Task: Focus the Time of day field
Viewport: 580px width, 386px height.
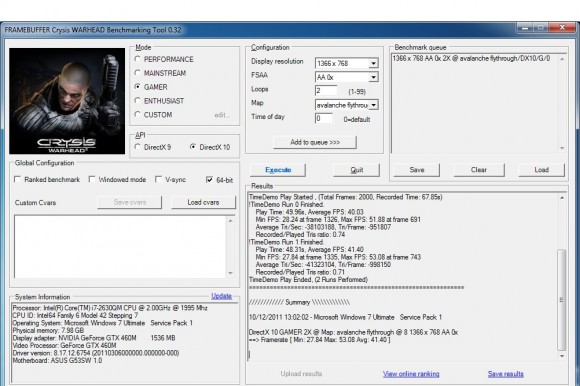Action: (324, 119)
